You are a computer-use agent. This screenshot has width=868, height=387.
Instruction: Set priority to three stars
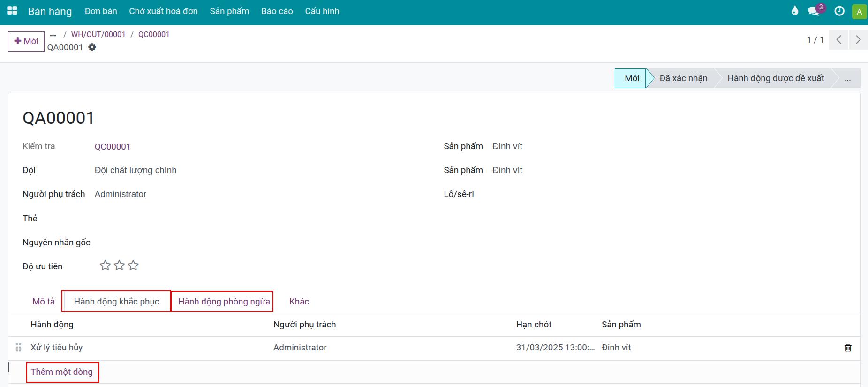coord(133,266)
